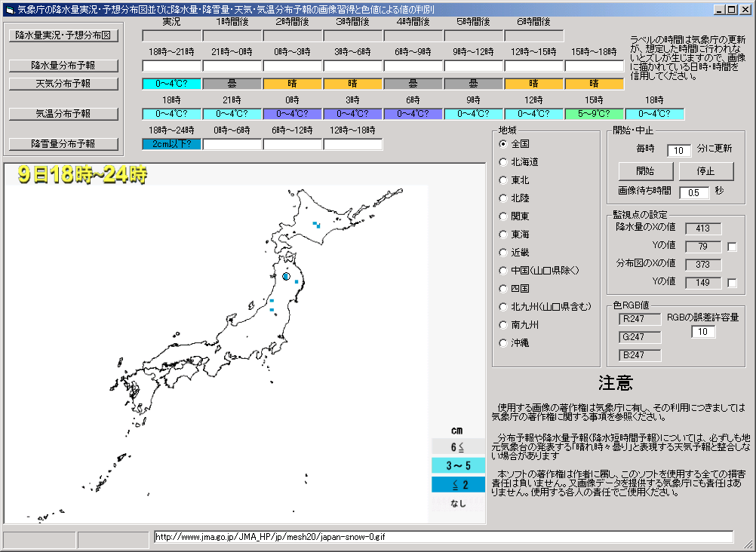Click the 降水量 Yの値 field showing 79
Screen dimensions: 756x552
(703, 247)
